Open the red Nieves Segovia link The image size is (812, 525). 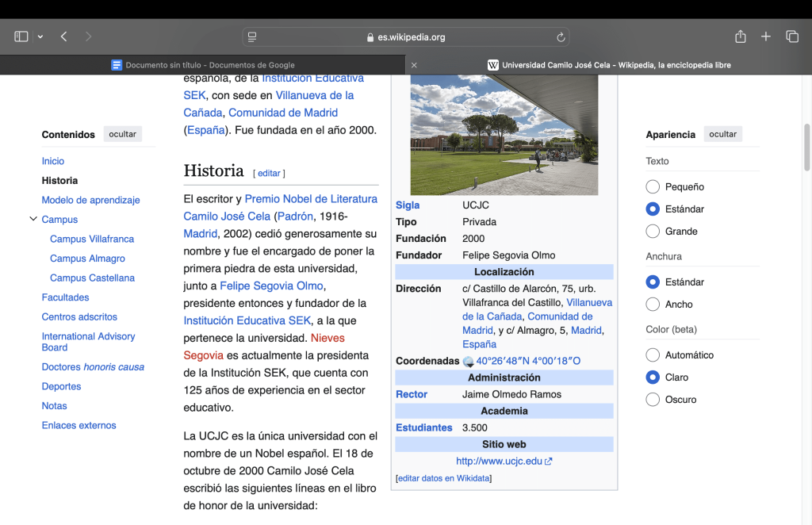[x=264, y=347]
